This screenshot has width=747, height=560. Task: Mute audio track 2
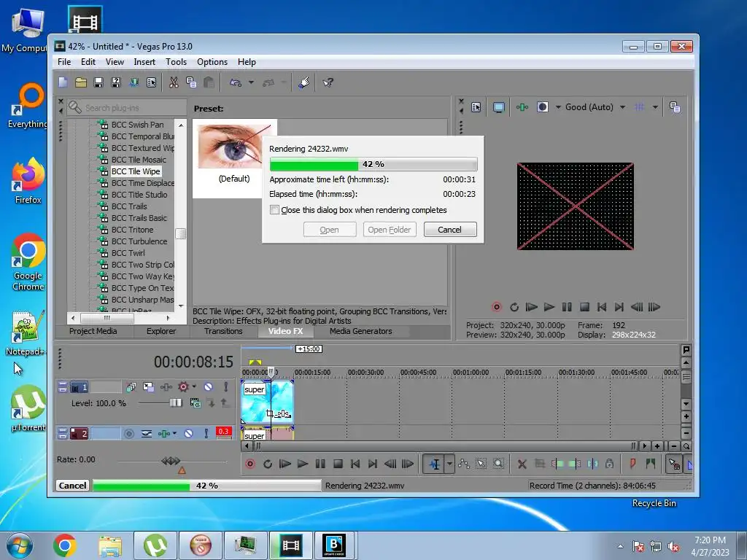(189, 433)
